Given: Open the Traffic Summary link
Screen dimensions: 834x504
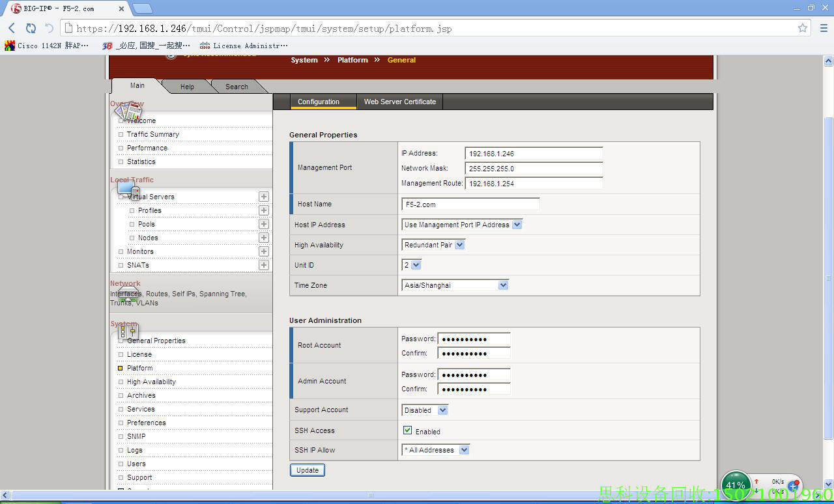Looking at the screenshot, I should [153, 134].
